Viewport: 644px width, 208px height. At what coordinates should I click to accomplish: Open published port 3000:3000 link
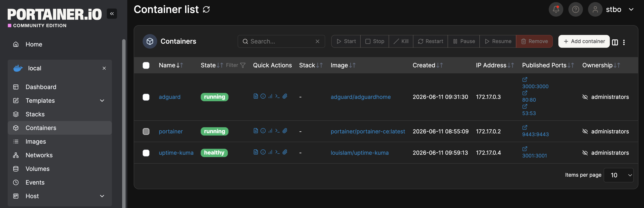point(535,87)
